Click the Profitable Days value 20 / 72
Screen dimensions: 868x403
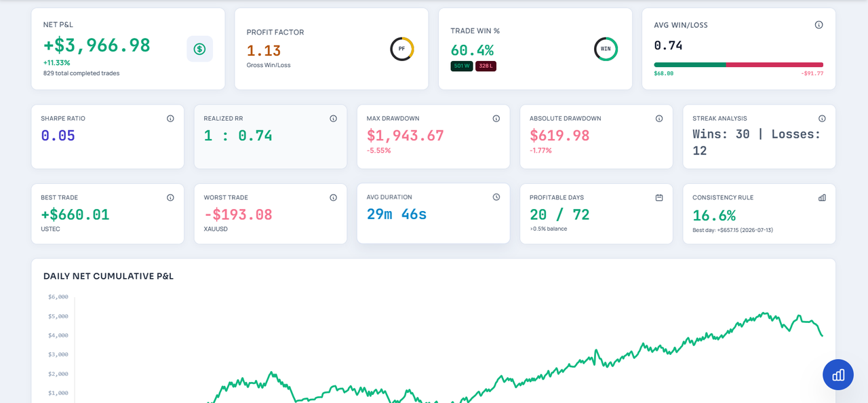pyautogui.click(x=559, y=215)
